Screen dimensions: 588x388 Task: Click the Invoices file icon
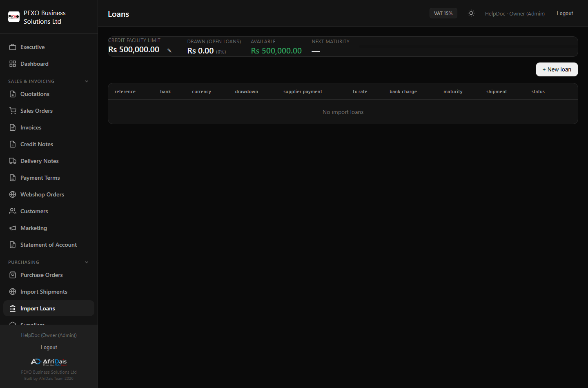click(x=13, y=127)
